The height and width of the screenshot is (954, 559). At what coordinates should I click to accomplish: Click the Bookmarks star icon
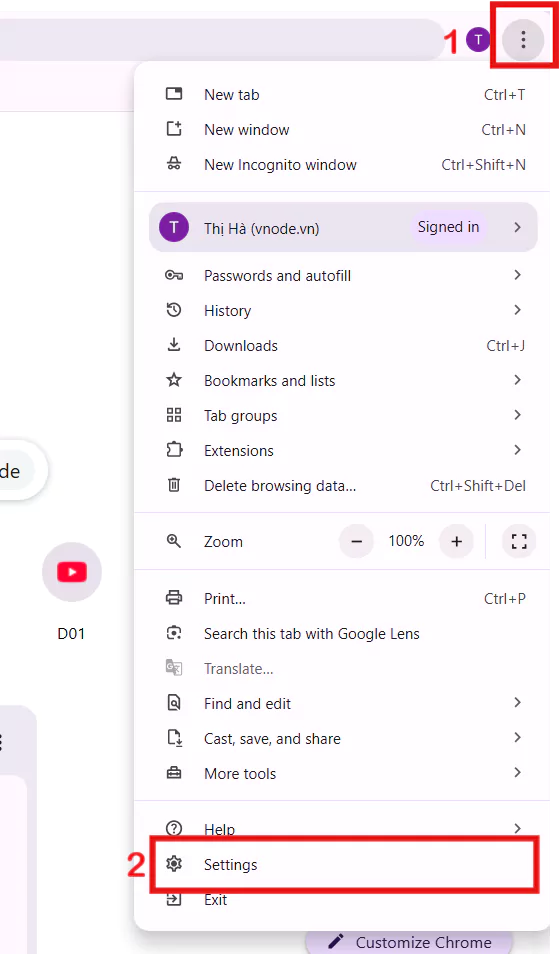(174, 380)
